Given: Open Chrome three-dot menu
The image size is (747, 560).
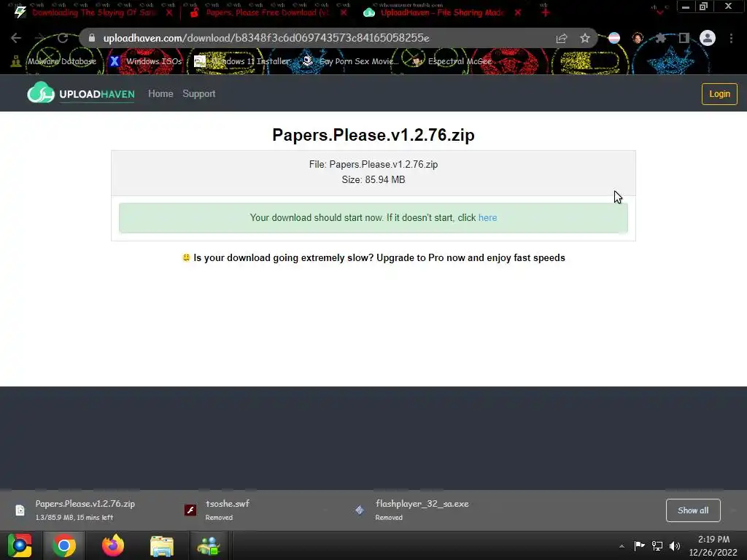Looking at the screenshot, I should pos(731,38).
